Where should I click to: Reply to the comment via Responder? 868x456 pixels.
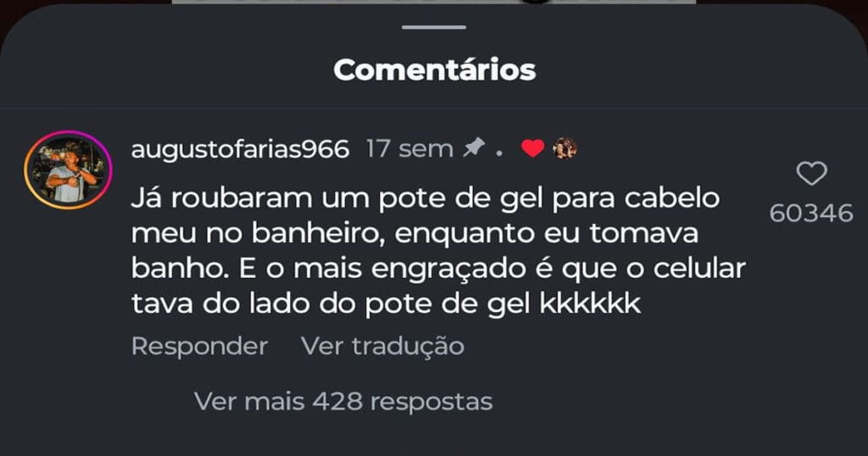click(199, 347)
